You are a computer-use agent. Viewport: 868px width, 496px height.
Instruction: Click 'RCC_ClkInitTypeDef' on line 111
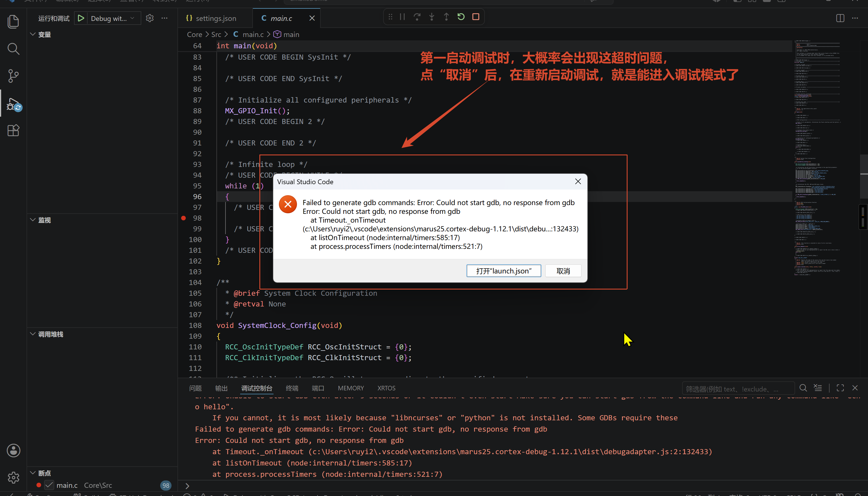point(264,358)
